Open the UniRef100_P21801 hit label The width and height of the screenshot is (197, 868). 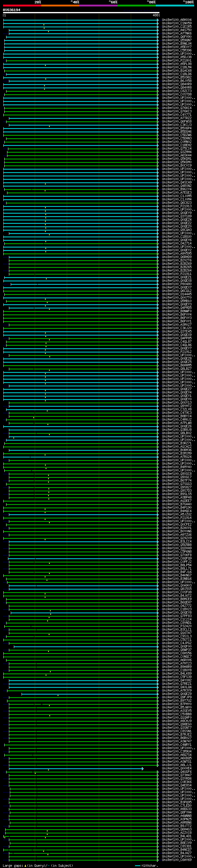coord(176,61)
